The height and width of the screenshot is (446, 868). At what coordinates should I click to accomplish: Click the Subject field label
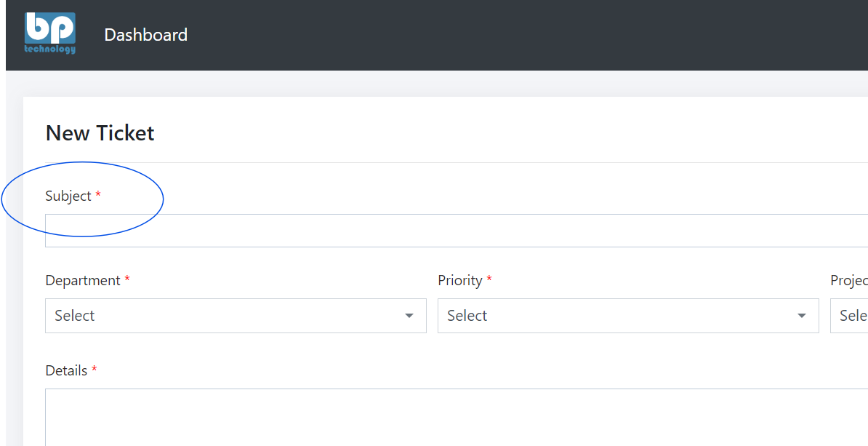(x=68, y=196)
